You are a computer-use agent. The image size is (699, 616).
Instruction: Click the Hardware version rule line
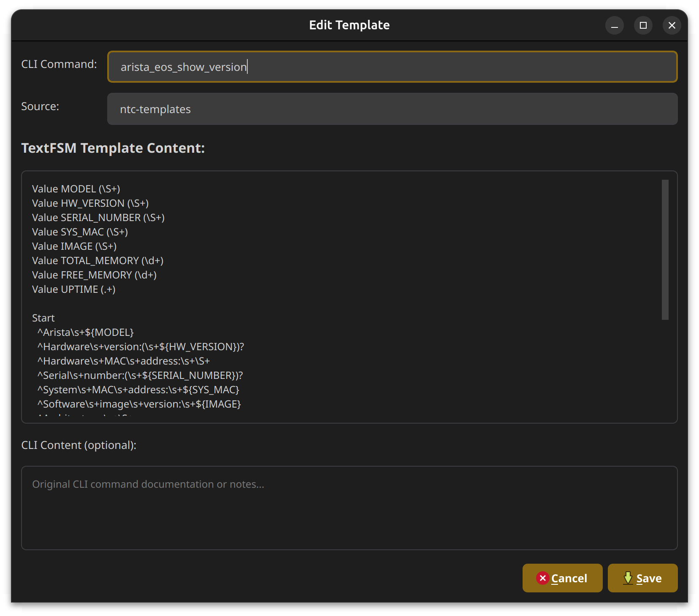pos(141,347)
